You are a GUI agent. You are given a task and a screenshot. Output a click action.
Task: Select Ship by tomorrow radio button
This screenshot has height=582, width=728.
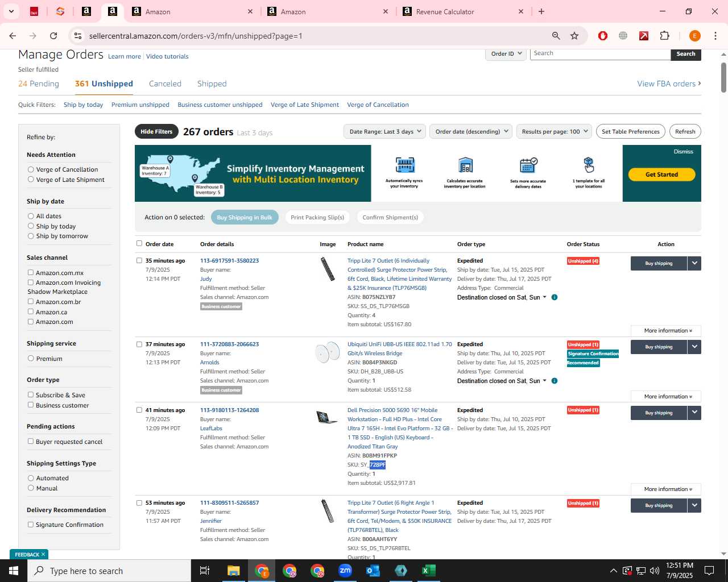(x=31, y=236)
